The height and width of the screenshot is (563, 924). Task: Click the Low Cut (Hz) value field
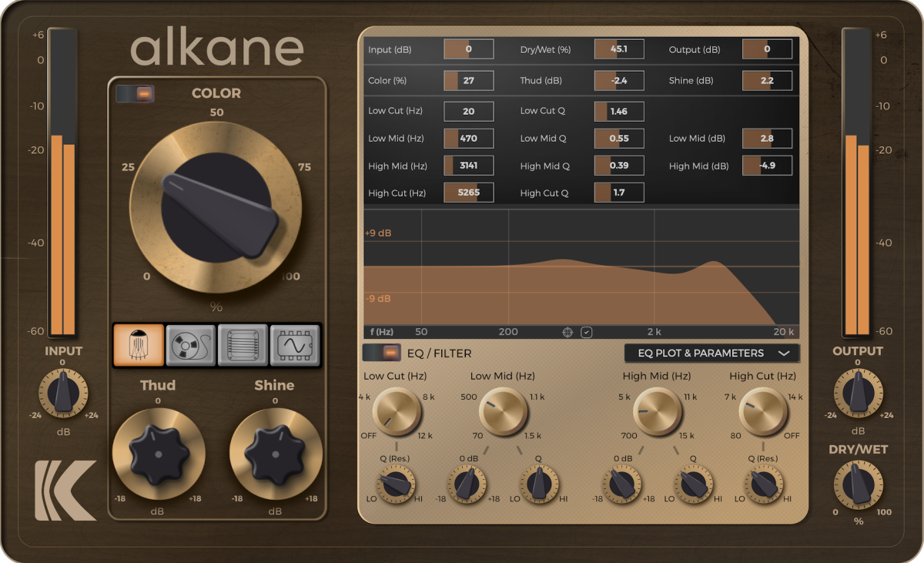(x=468, y=111)
